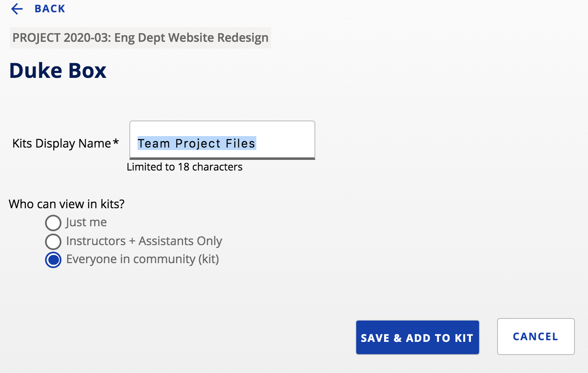The width and height of the screenshot is (588, 373).
Task: Select the Everyone in community radio circle
Action: (53, 259)
